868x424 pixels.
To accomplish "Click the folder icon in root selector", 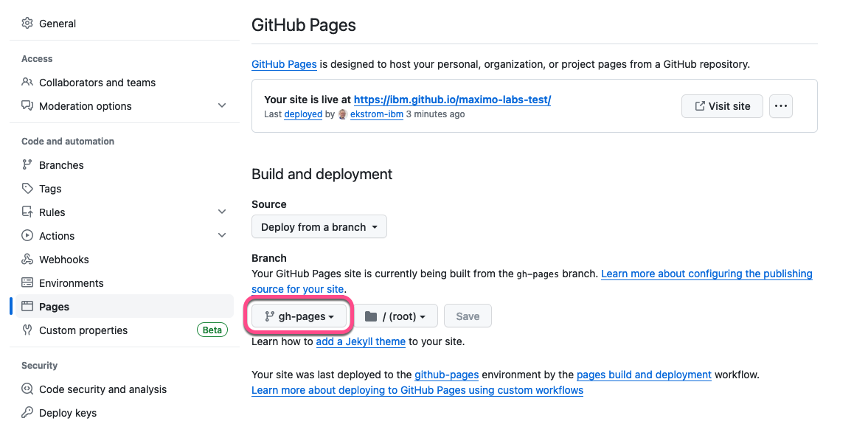I will coord(371,316).
